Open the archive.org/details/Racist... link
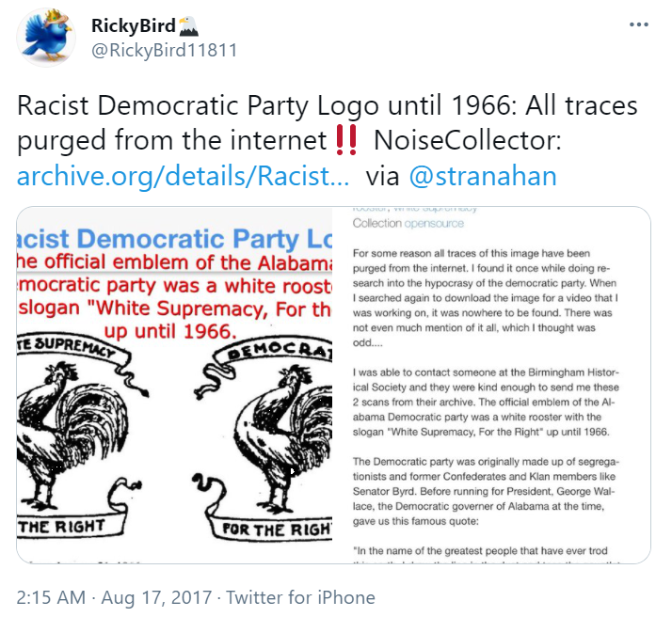 183,176
